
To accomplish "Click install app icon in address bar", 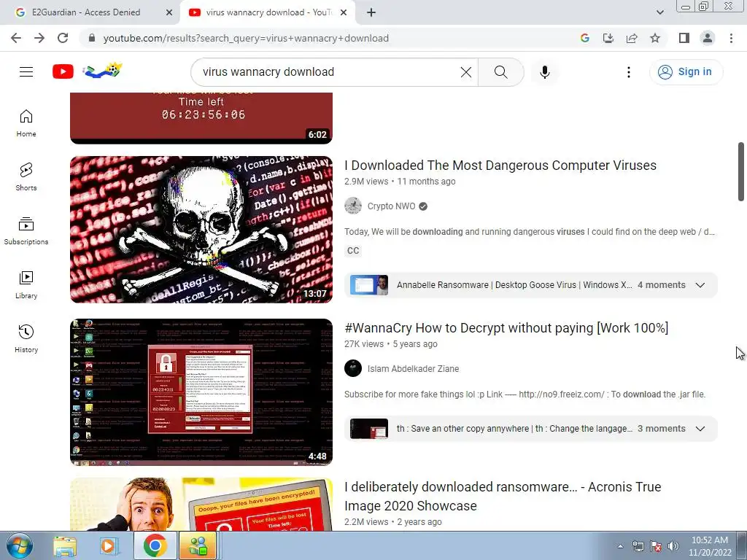I will click(608, 38).
